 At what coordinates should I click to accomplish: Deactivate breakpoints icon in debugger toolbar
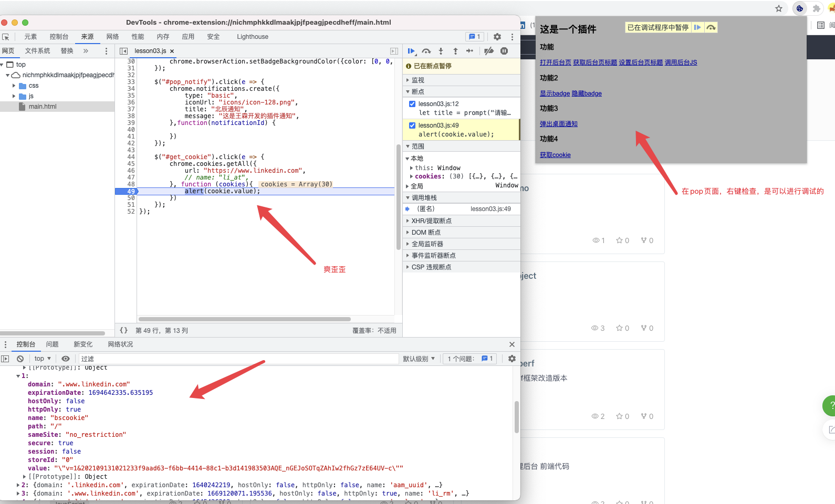tap(489, 51)
